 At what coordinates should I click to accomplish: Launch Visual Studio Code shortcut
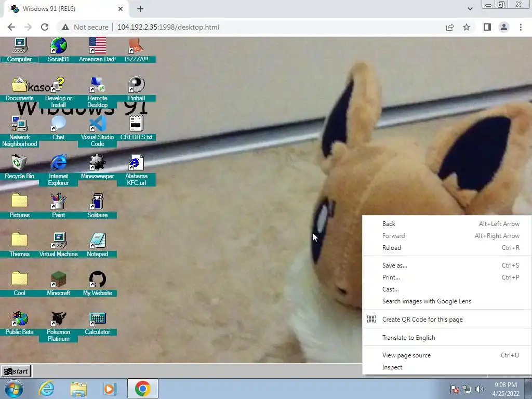[97, 124]
